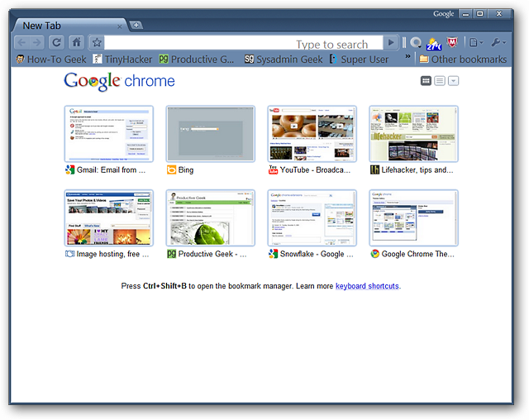529x420 pixels.
Task: Click the Google Chrome logo
Action: coord(119,81)
